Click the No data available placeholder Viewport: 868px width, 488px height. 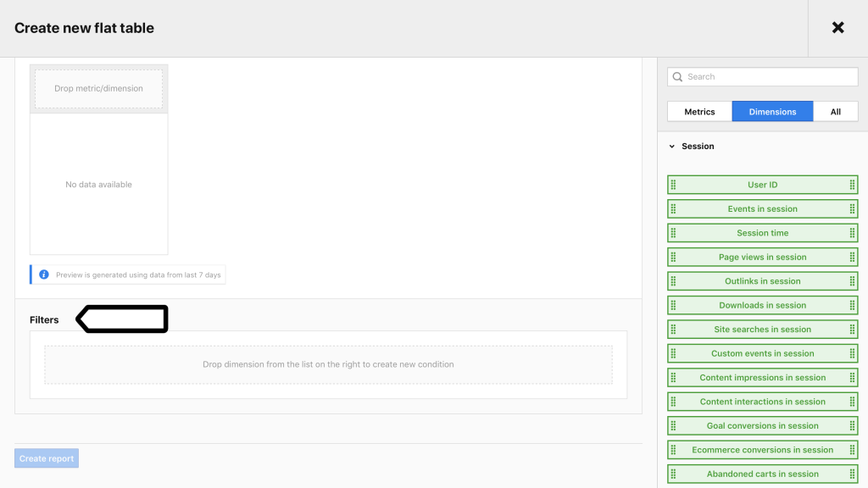tap(98, 184)
